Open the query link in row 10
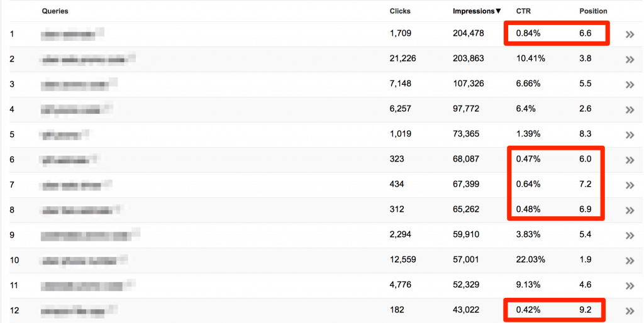Image resolution: width=644 pixels, height=323 pixels. (80, 260)
